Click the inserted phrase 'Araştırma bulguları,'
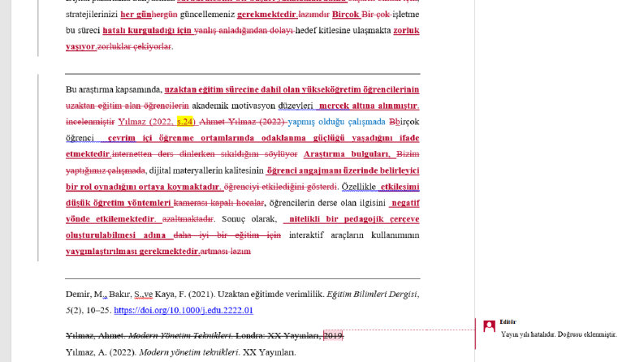This screenshot has width=644, height=362. (x=347, y=154)
